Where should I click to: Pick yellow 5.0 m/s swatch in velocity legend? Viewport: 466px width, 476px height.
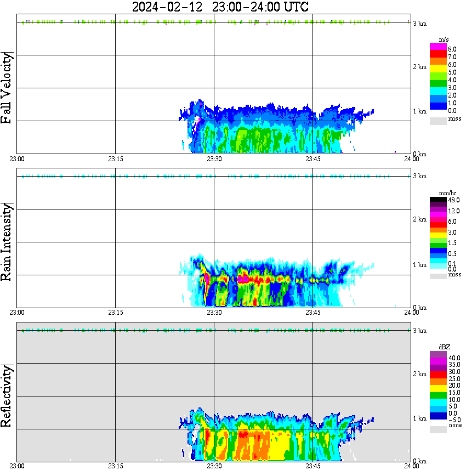pyautogui.click(x=438, y=69)
